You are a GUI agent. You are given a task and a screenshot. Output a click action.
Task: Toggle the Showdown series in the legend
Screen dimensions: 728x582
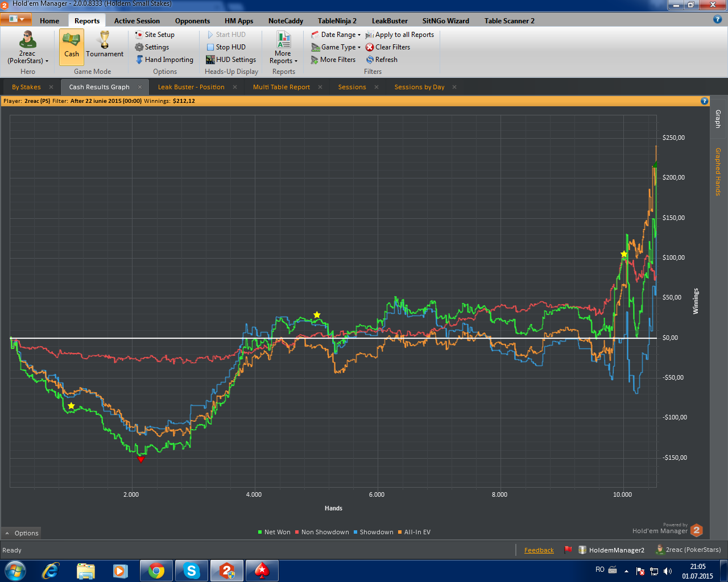tap(374, 533)
